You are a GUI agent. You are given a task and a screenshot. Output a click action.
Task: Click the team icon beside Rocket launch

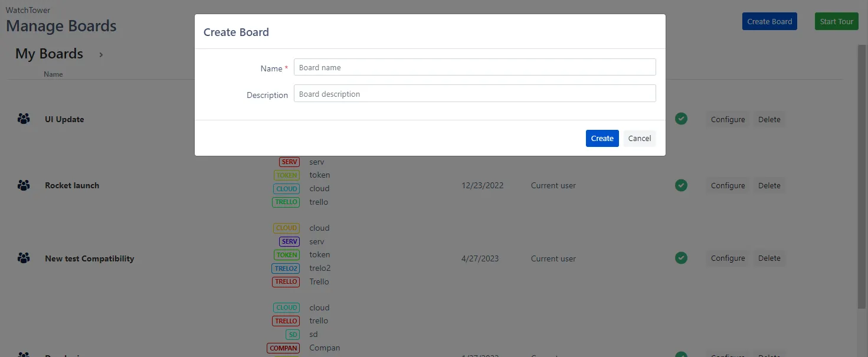(24, 185)
